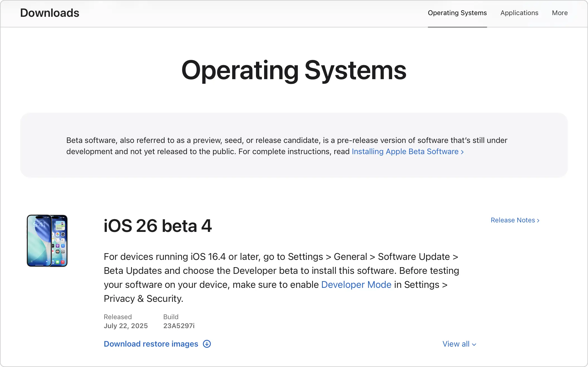Click Download restore images link

point(151,344)
